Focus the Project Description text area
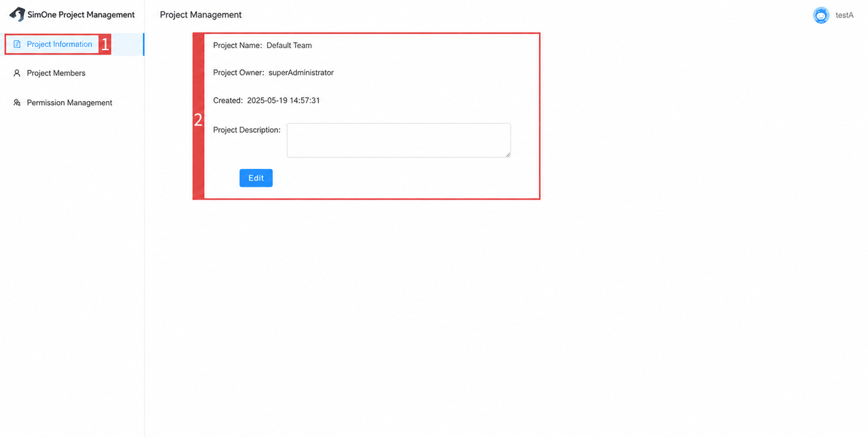This screenshot has width=868, height=437. tap(399, 140)
